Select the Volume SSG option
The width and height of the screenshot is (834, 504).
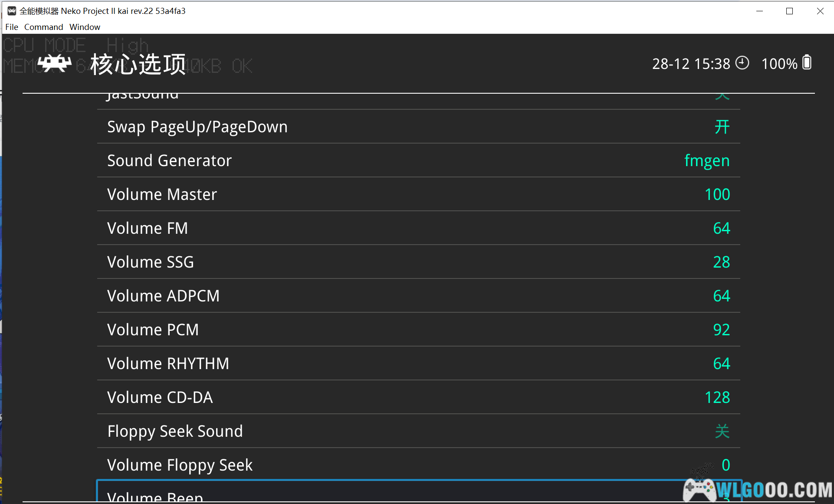(418, 262)
